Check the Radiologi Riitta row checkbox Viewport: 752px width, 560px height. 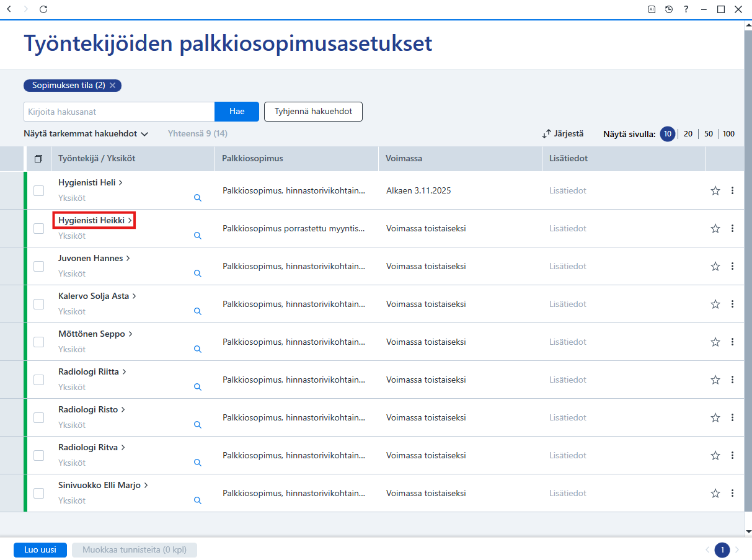tap(38, 380)
